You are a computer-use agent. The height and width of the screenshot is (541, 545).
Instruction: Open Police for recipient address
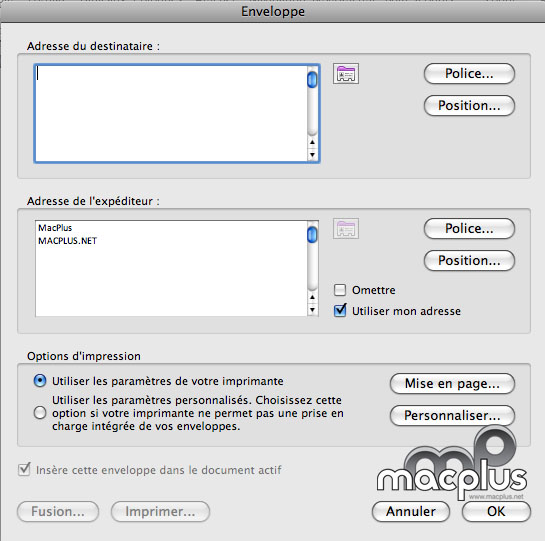click(x=469, y=74)
